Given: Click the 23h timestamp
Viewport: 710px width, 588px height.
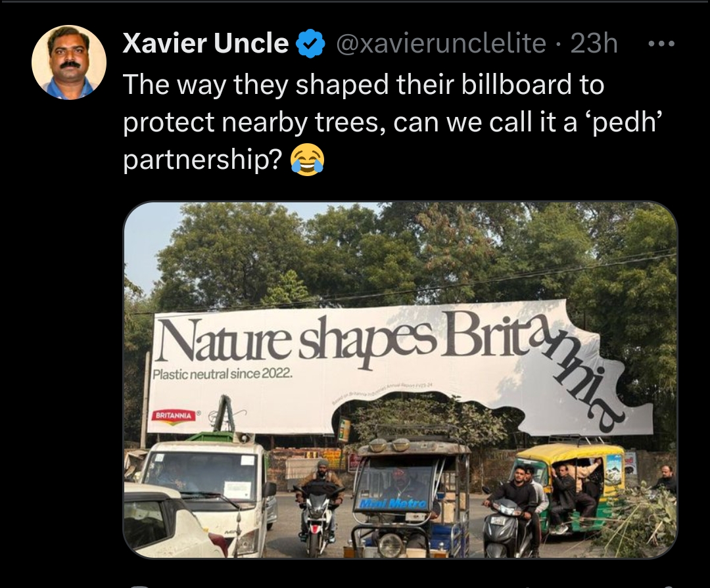Looking at the screenshot, I should click(594, 44).
